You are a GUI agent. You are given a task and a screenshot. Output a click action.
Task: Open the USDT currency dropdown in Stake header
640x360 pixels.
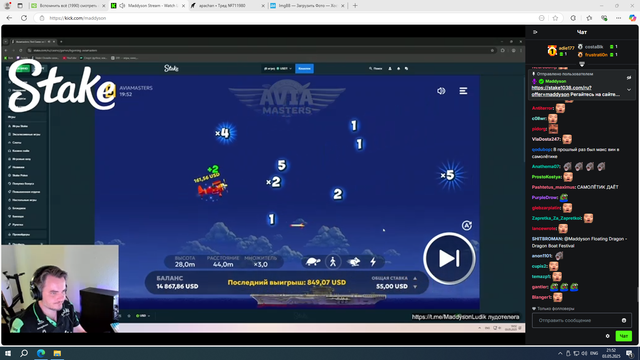(278, 69)
